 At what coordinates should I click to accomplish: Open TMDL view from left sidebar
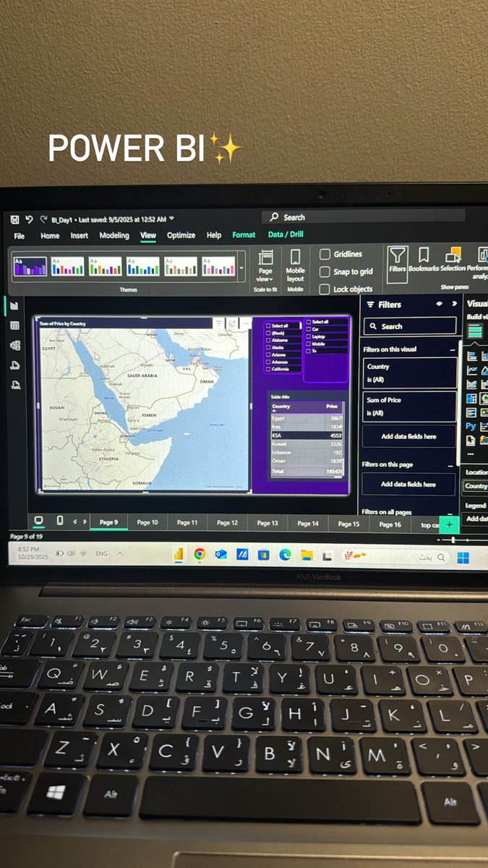[x=14, y=386]
